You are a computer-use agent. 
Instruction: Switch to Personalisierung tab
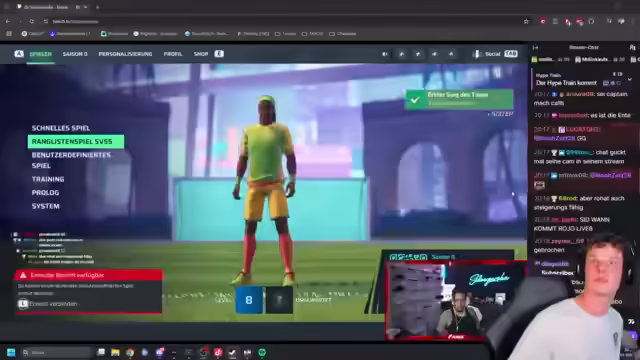(x=125, y=54)
